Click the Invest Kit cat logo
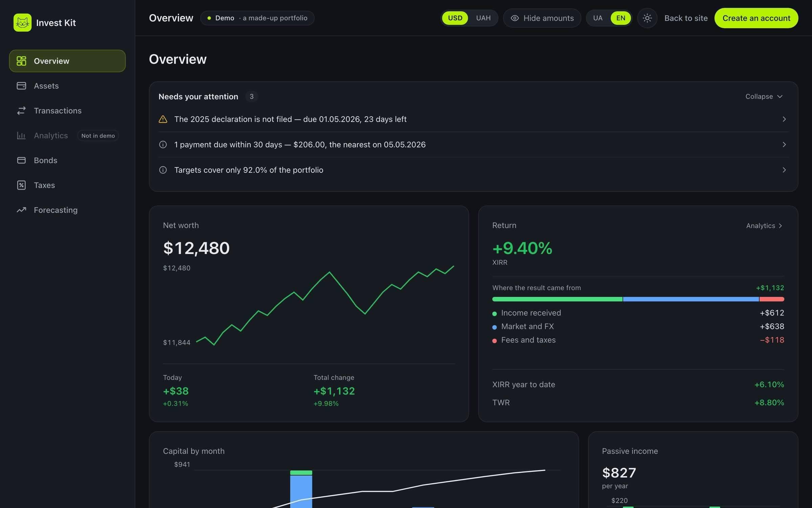The image size is (812, 508). (22, 23)
